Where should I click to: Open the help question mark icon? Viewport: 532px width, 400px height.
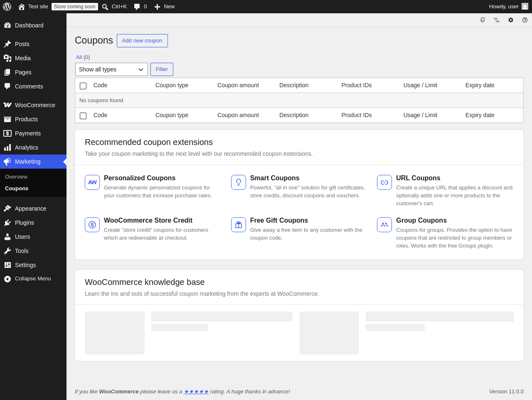[x=525, y=20]
